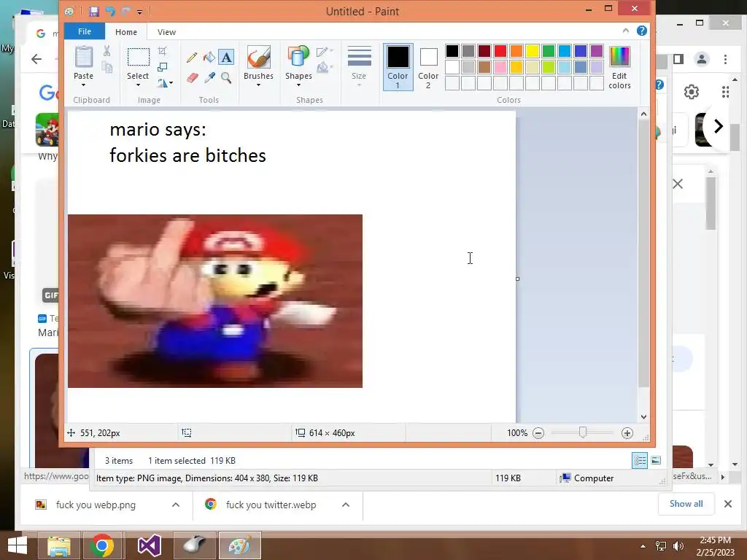
Task: Click the Paste clipboard icon
Action: pos(84,57)
